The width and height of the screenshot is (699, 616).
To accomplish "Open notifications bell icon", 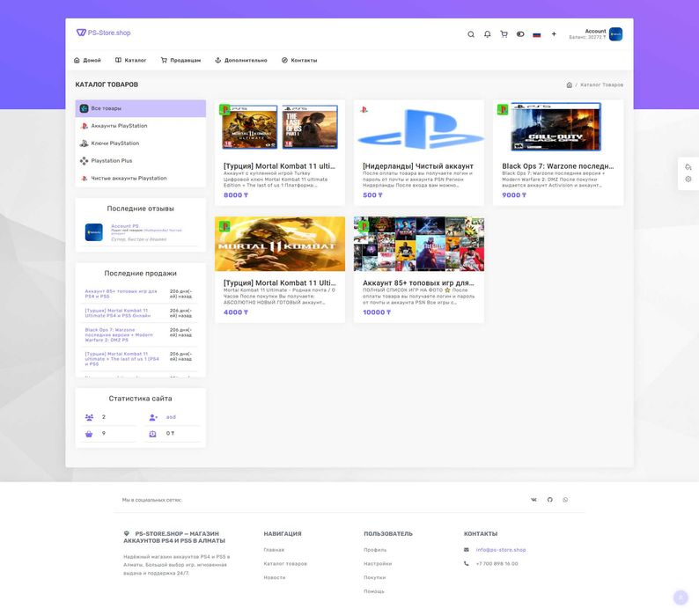I will click(487, 34).
